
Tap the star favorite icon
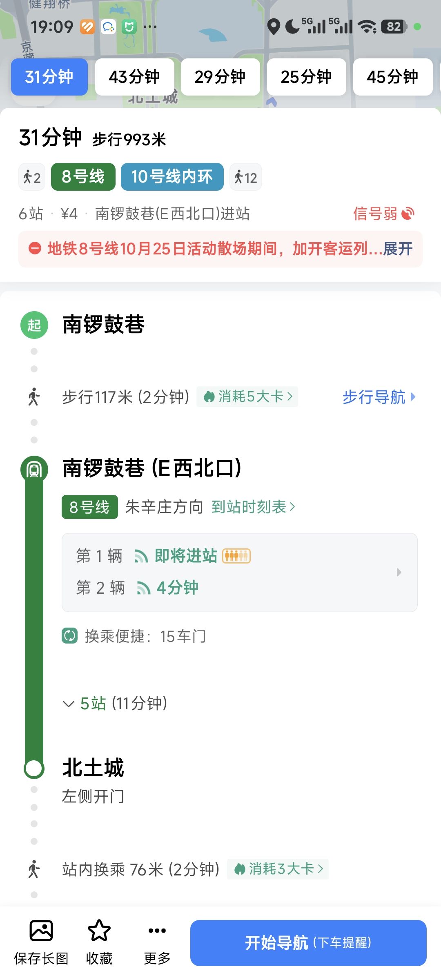click(x=99, y=931)
